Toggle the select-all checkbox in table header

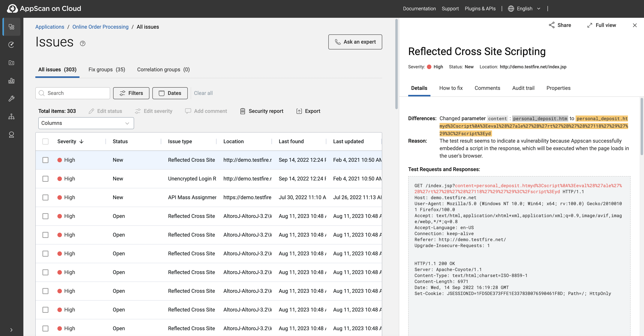(x=45, y=142)
